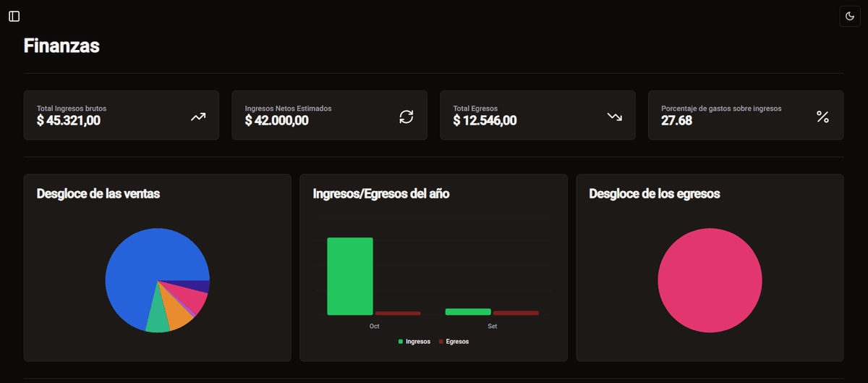
Task: Click the trending up arrow icon
Action: (198, 116)
